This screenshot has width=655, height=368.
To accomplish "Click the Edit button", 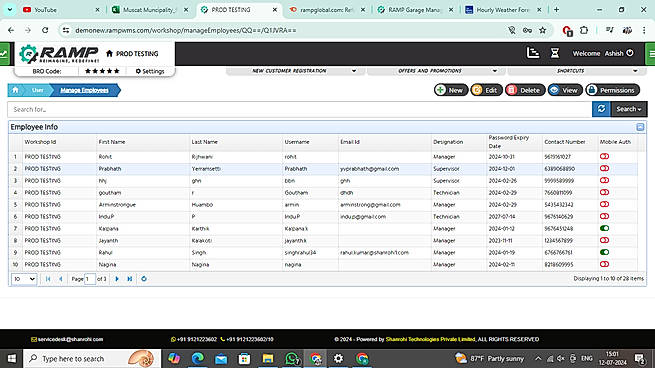I will tap(486, 90).
